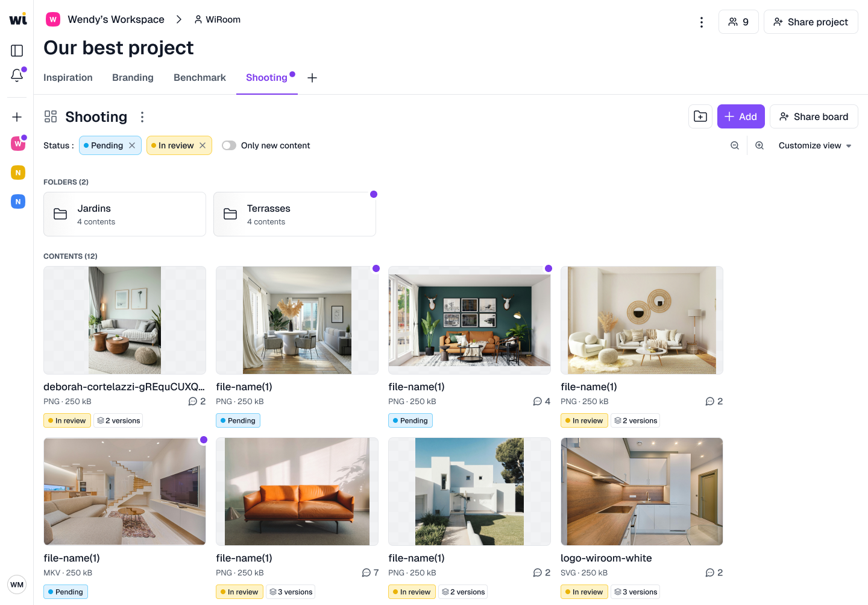Switch to the blue N workspace icon
This screenshot has height=605, width=868.
pos(18,201)
